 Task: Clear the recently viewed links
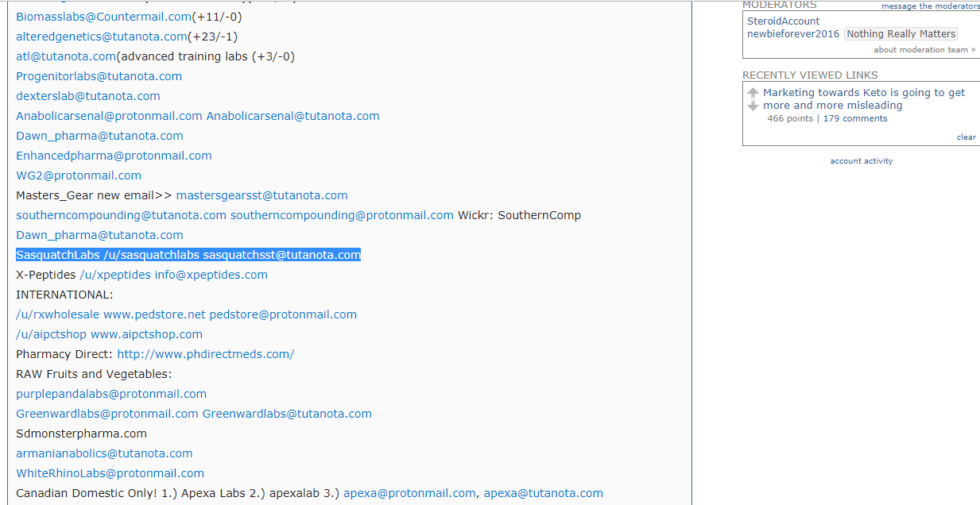pos(966,137)
